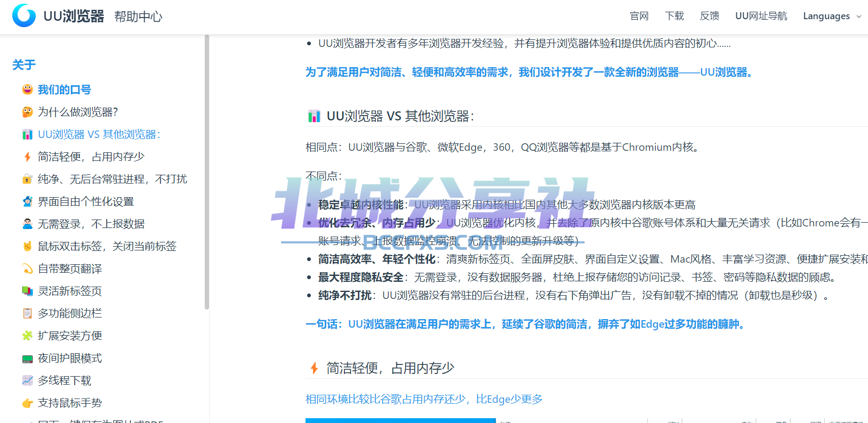
Task: Click the chart icon in heading UU浏览器 VS 其他浏览器
Action: pos(314,116)
